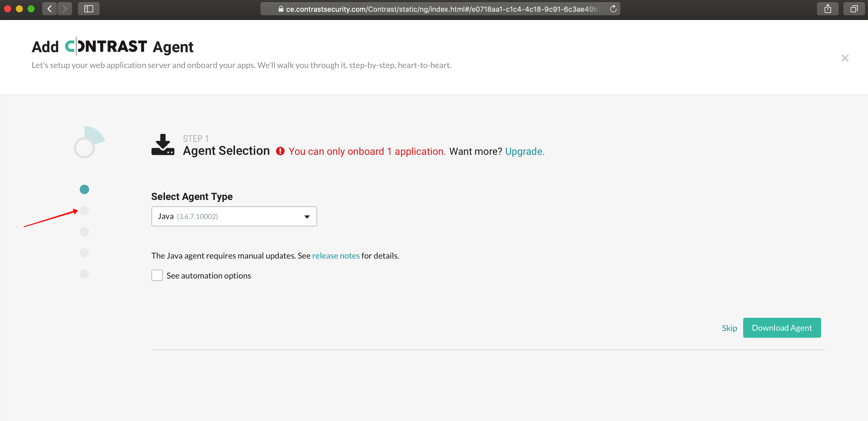Click the Upgrade link
The height and width of the screenshot is (421, 868).
pyautogui.click(x=525, y=151)
